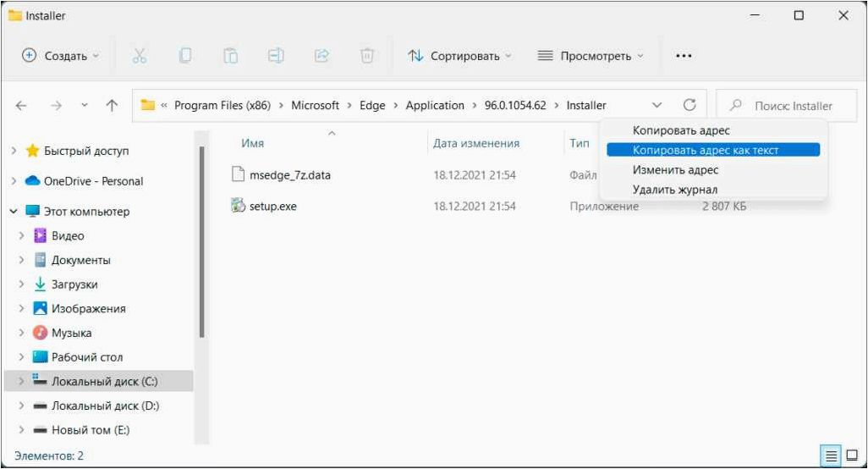Click the Paste clipboard icon
This screenshot has width=868, height=469.
[230, 55]
